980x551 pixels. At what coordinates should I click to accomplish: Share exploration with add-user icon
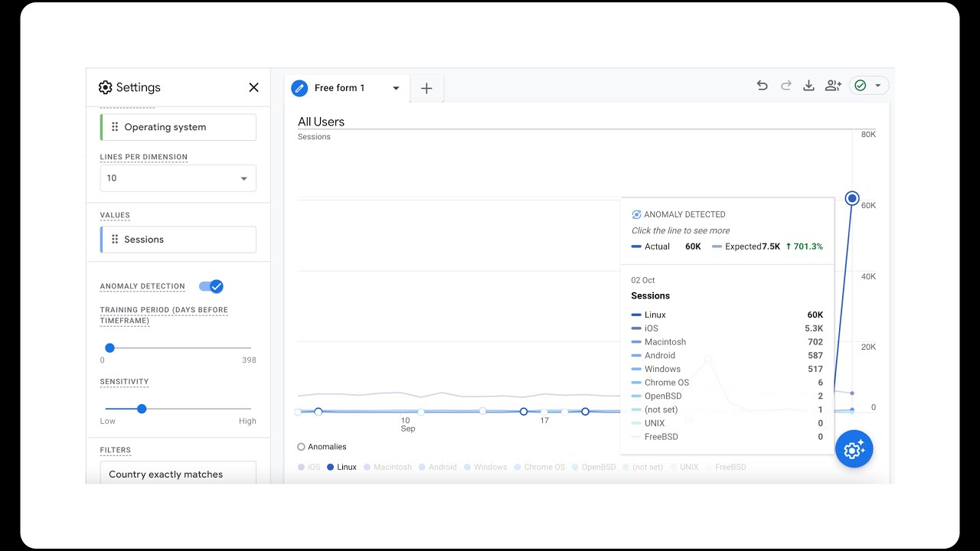[833, 86]
